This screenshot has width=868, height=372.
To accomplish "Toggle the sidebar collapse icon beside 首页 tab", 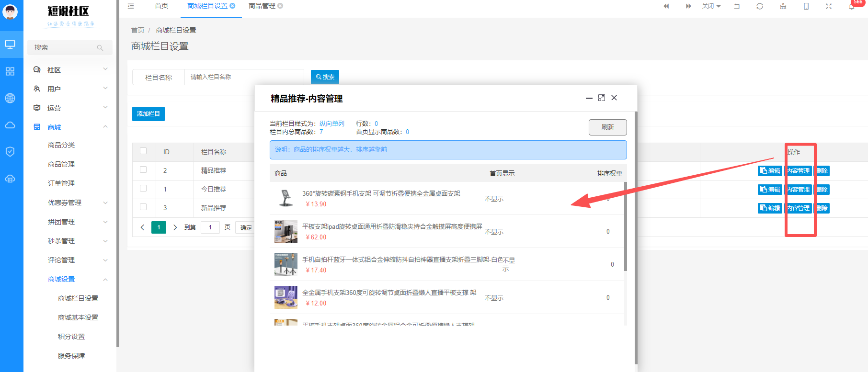I will (x=131, y=6).
